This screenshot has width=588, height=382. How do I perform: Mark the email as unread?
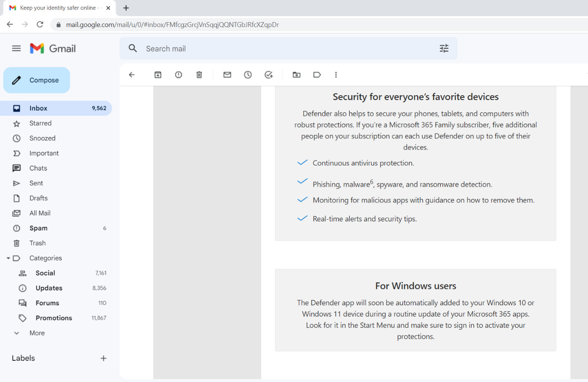click(x=227, y=75)
